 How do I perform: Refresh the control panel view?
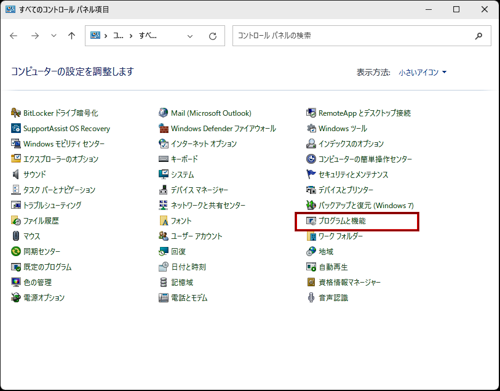[213, 36]
